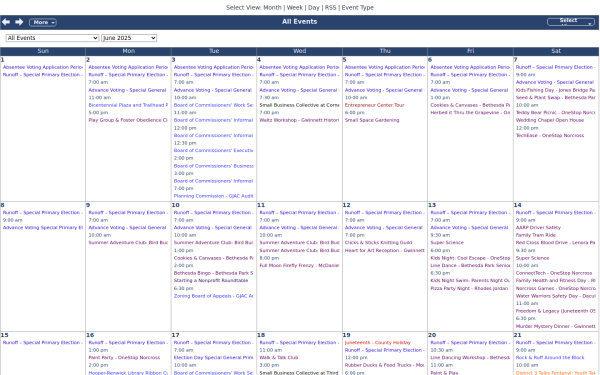
Task: Open Full Moon Firefly Frenzy event
Action: click(x=299, y=265)
